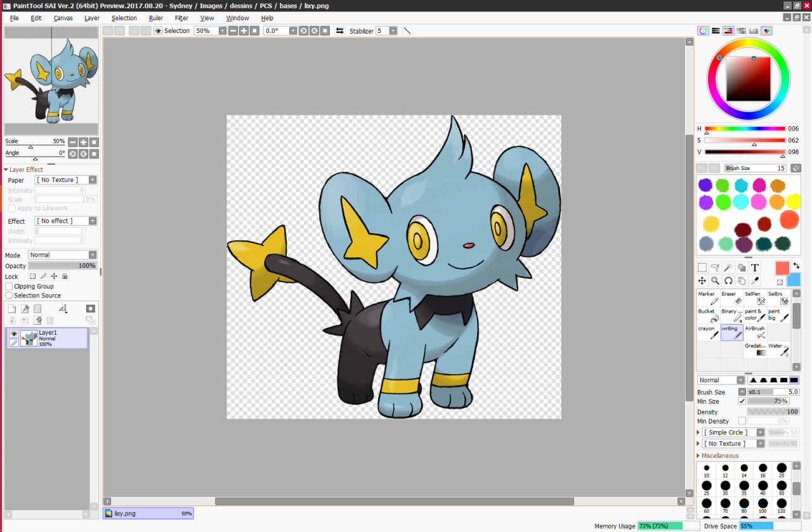Open the Layer menu
This screenshot has height=532, width=812.
[x=92, y=18]
